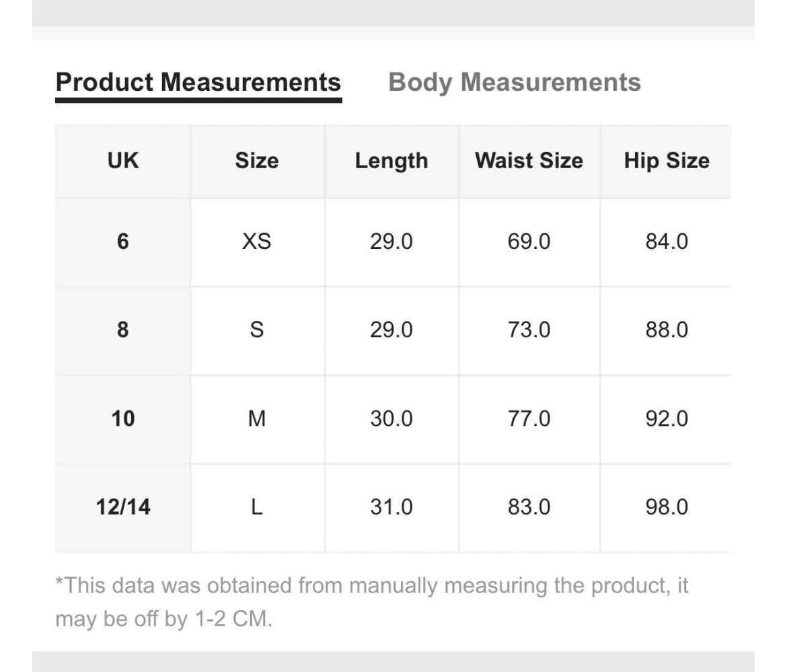This screenshot has width=787, height=672.
Task: Click waist value 73.0
Action: pos(529,330)
